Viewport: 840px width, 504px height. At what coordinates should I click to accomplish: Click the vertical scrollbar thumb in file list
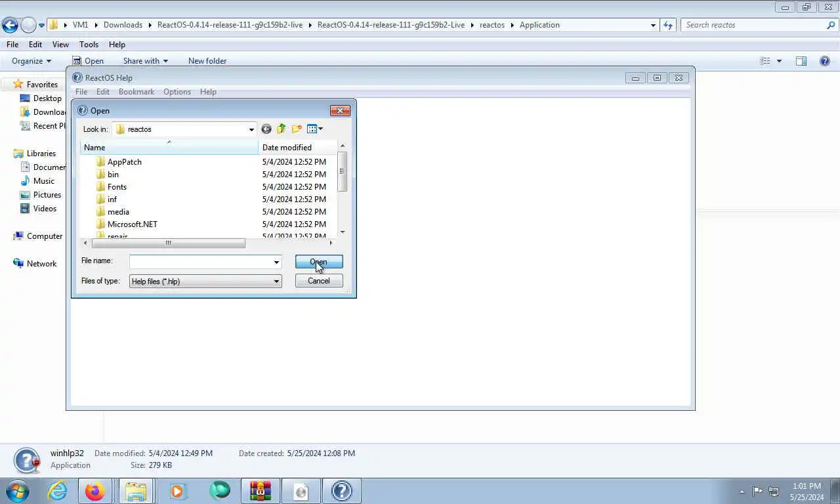[342, 171]
